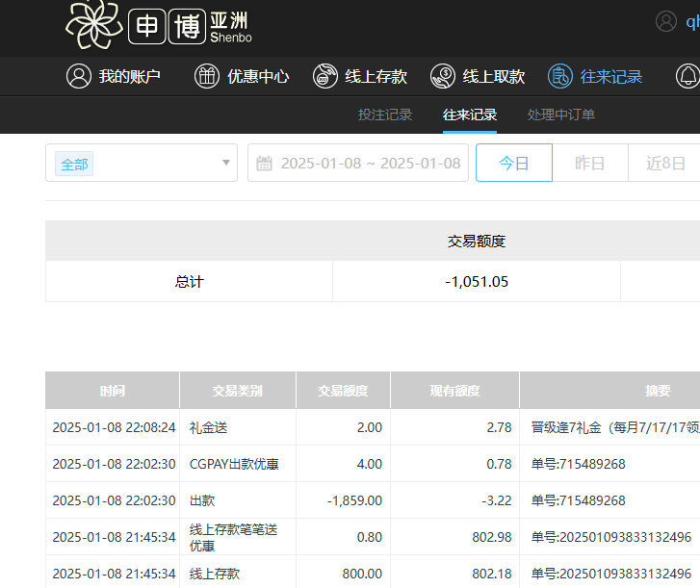Filter records by 今日
Image resolution: width=700 pixels, height=588 pixels.
[x=514, y=163]
